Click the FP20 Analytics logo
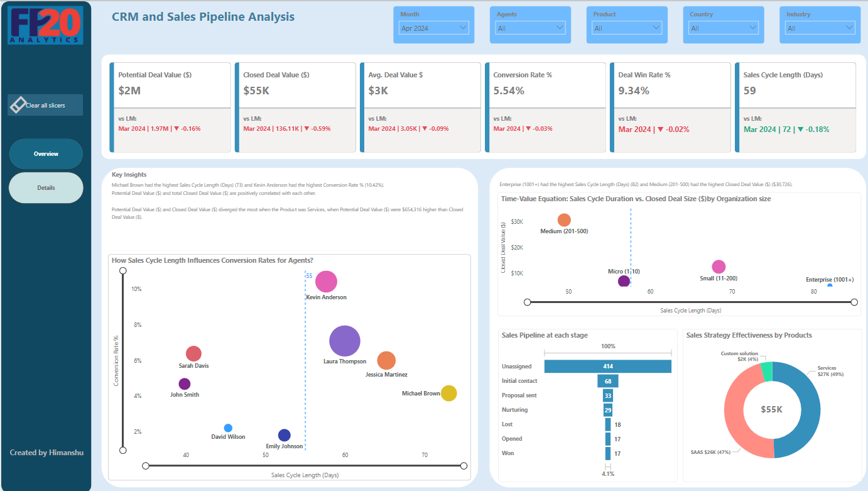868x491 pixels. point(45,25)
